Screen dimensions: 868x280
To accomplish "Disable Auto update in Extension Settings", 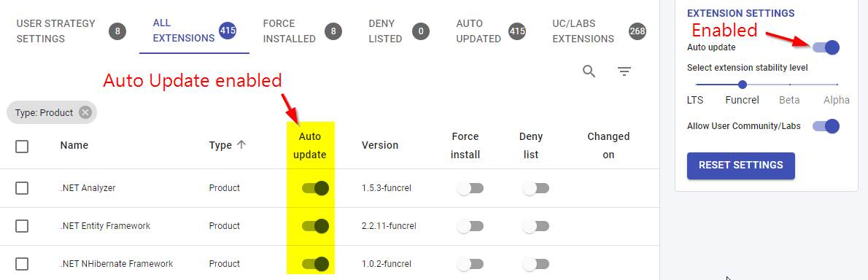I will click(826, 47).
